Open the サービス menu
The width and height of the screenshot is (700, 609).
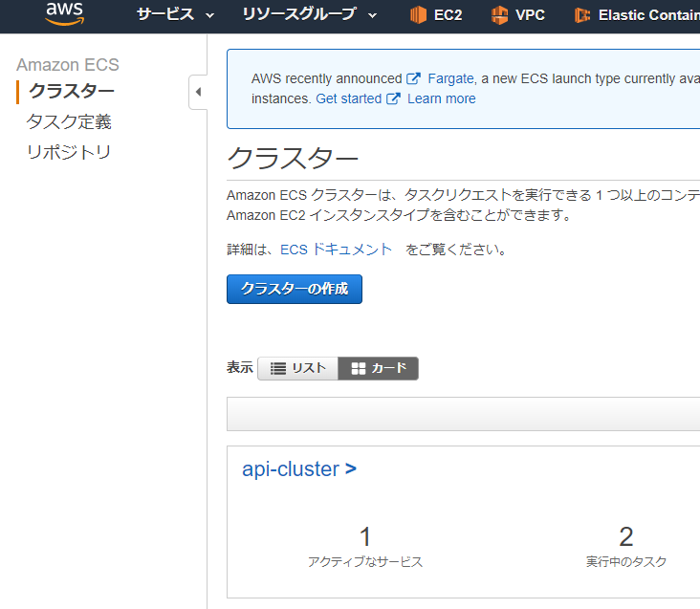(x=175, y=14)
